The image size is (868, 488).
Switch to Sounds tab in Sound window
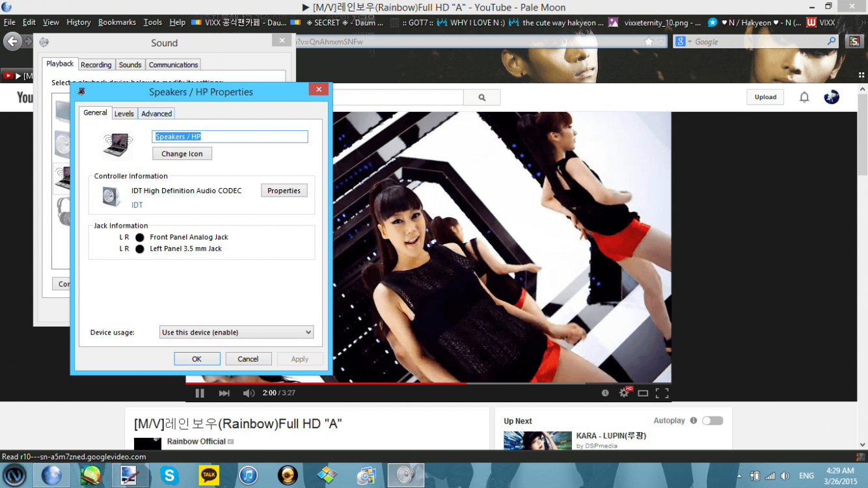click(130, 65)
